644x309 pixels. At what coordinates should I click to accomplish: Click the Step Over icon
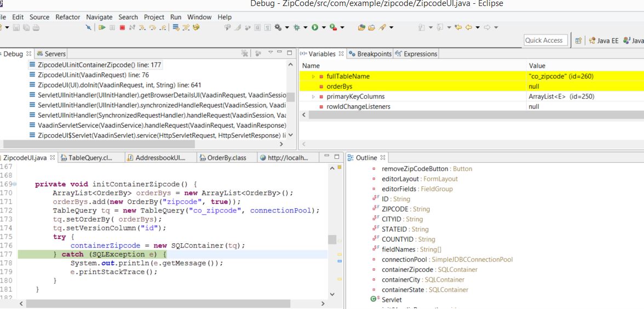[152, 27]
